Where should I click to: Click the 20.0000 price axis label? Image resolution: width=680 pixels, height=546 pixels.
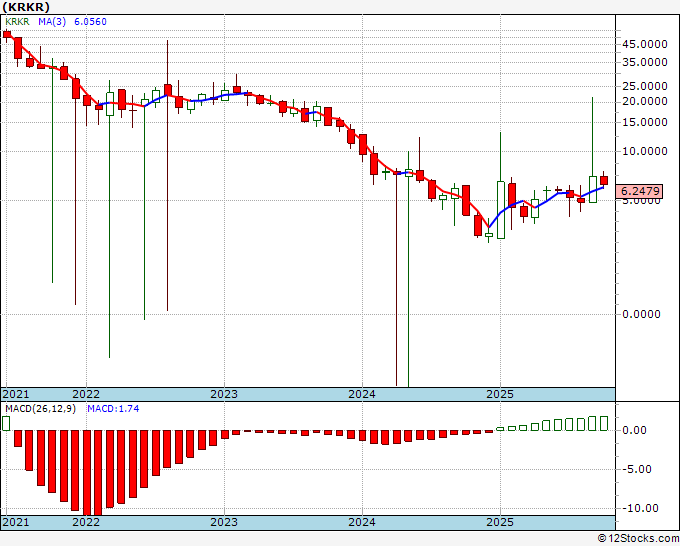pyautogui.click(x=644, y=101)
